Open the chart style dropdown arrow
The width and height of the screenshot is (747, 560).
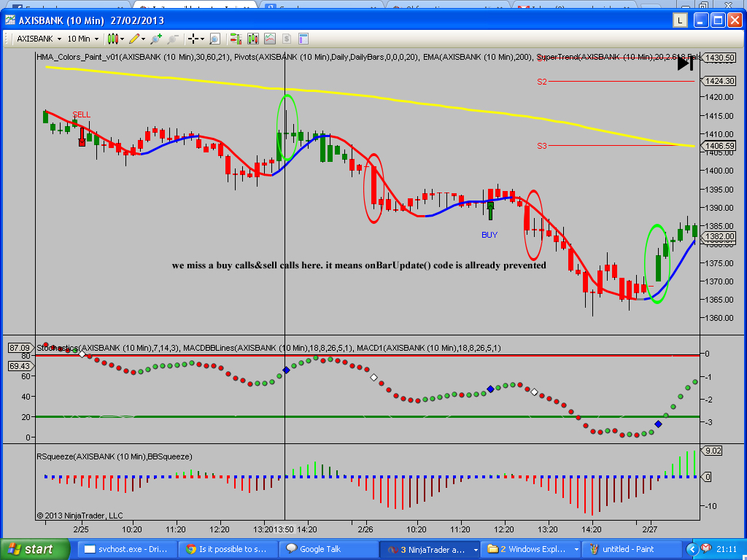pos(122,39)
